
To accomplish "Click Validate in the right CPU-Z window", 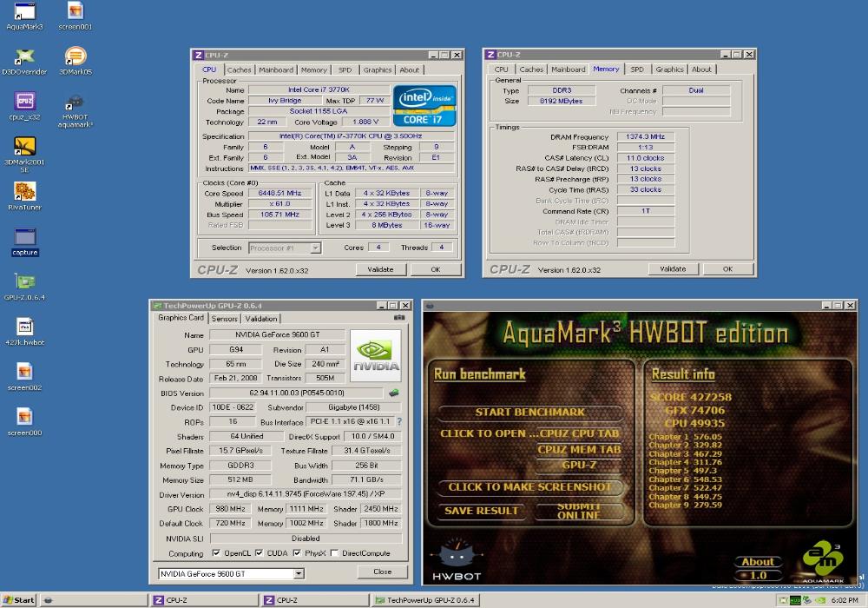I will [673, 269].
